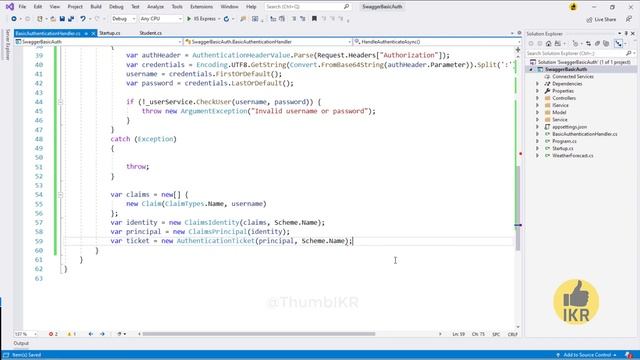This screenshot has height=360, width=640.
Task: Click the Open File folder icon
Action: pyautogui.click(x=53, y=19)
